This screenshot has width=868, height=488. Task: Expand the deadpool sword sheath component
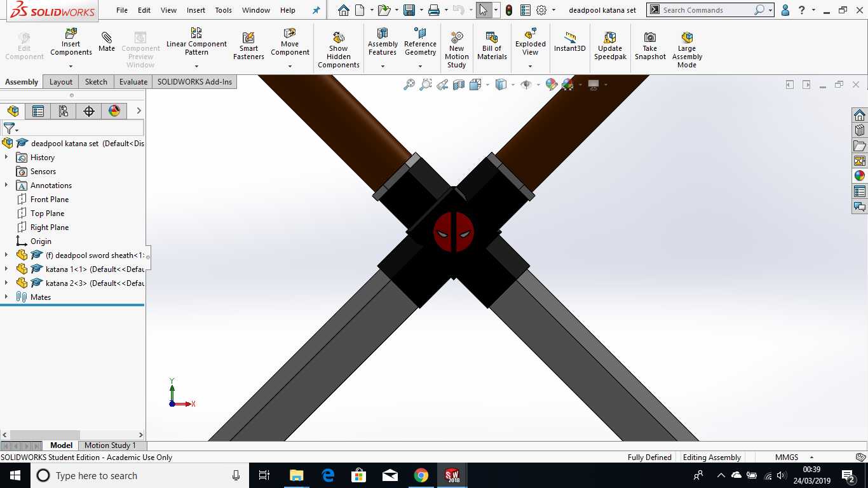[6, 255]
